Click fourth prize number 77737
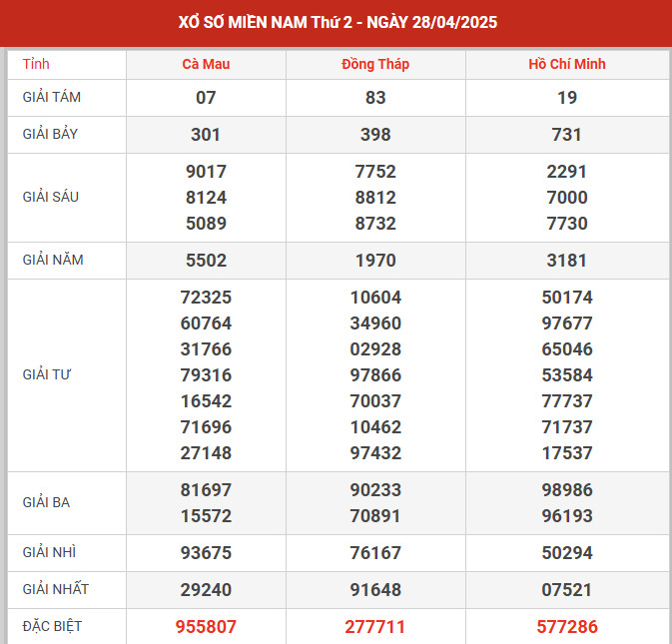Screen dimensions: 672x644 [x=567, y=401]
